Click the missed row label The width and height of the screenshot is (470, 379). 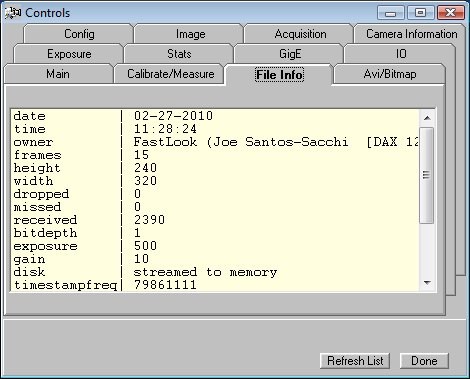pyautogui.click(x=37, y=207)
